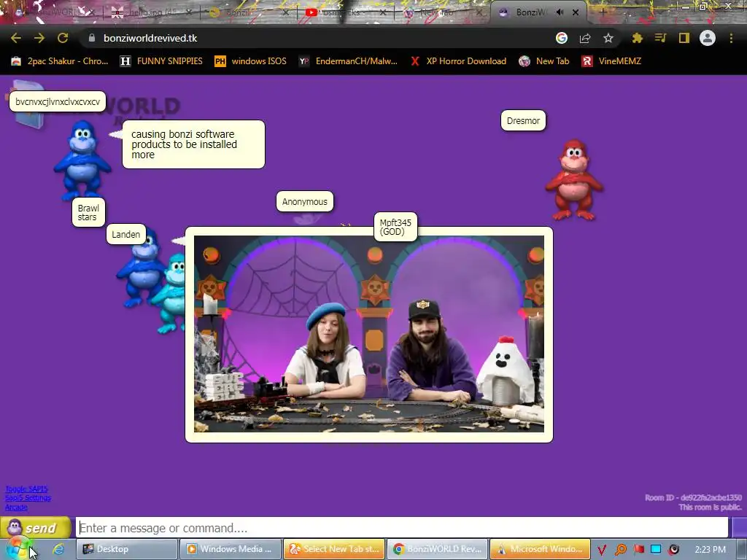The height and width of the screenshot is (560, 747).
Task: Click the red V tray icon
Action: [x=602, y=550]
